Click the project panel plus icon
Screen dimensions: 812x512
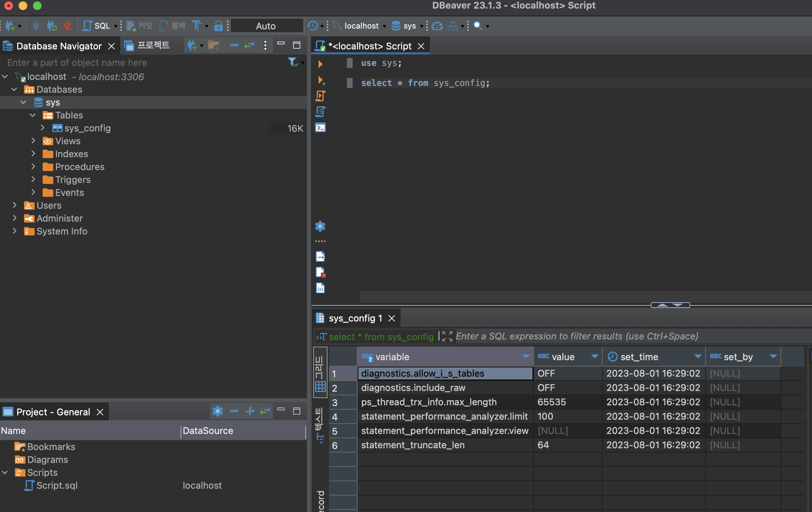(250, 411)
